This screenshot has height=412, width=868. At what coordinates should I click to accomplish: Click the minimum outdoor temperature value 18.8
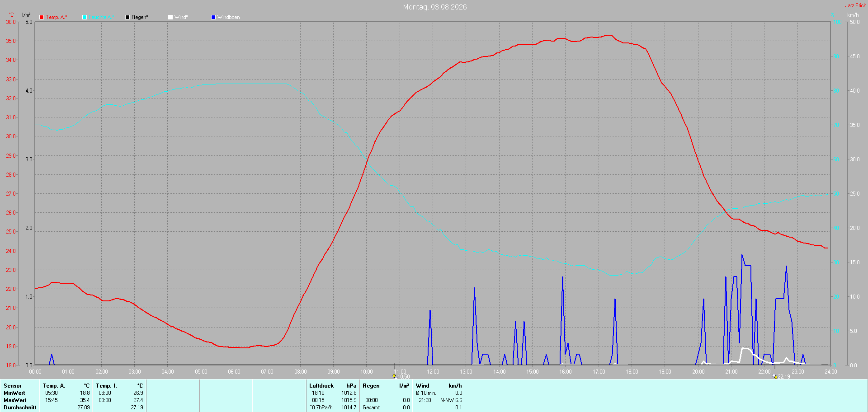click(x=85, y=393)
